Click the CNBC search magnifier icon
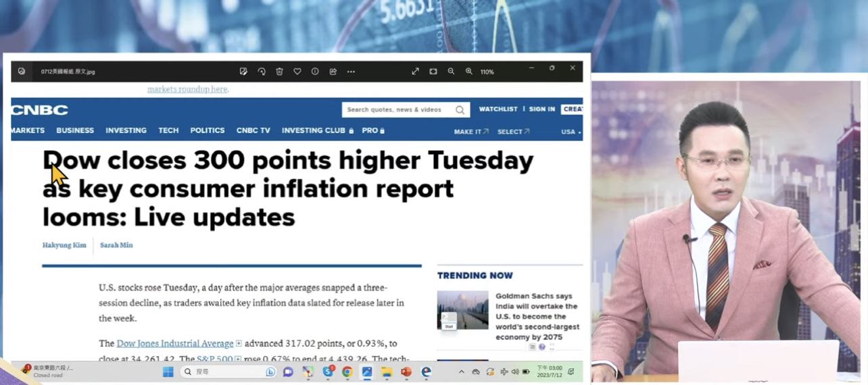 (x=460, y=110)
